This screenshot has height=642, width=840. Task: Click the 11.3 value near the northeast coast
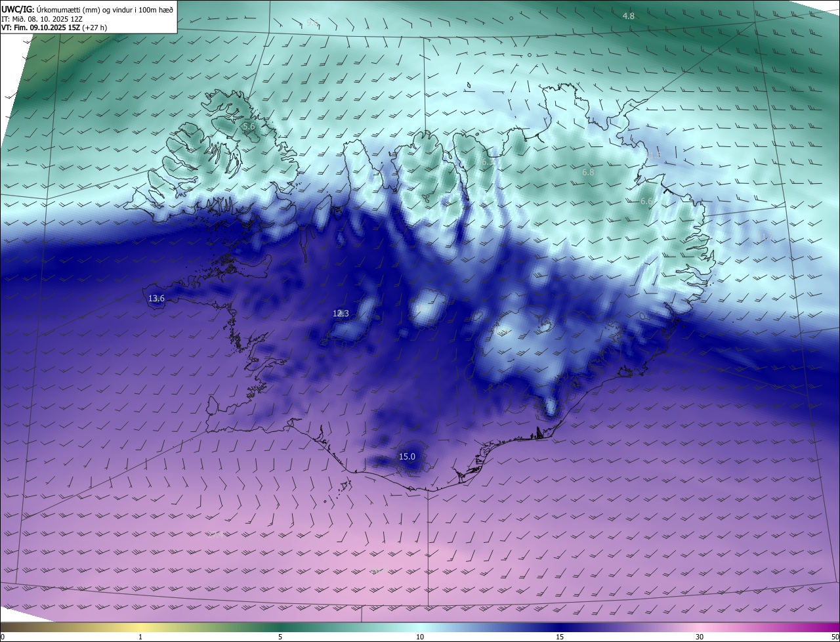coord(654,155)
